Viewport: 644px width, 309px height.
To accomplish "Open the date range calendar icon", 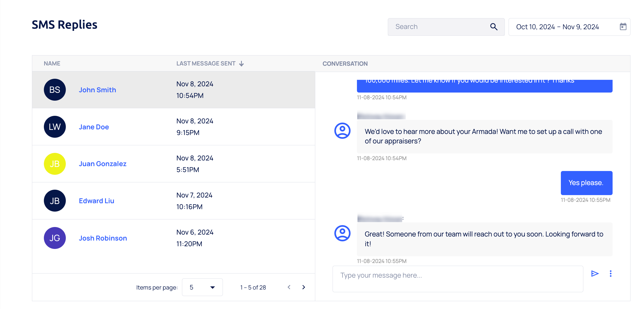I will [x=623, y=27].
